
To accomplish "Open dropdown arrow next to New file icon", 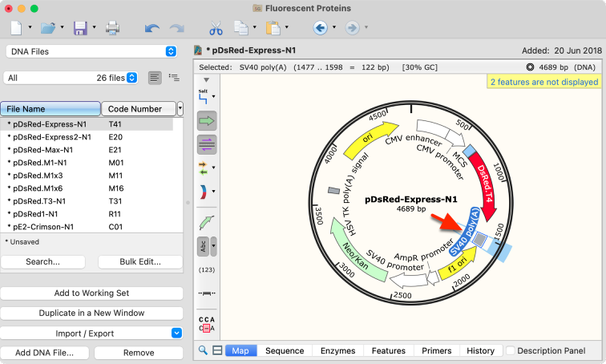I will click(x=30, y=27).
